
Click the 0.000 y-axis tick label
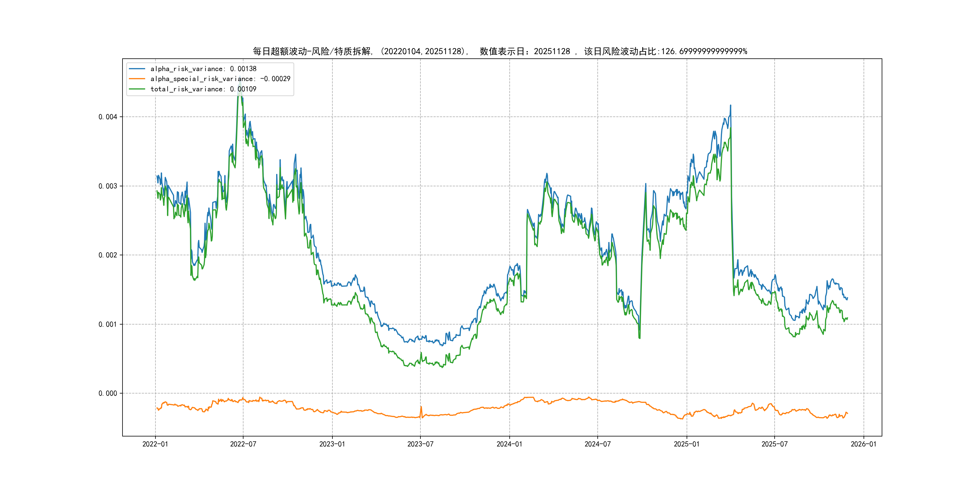(x=108, y=394)
